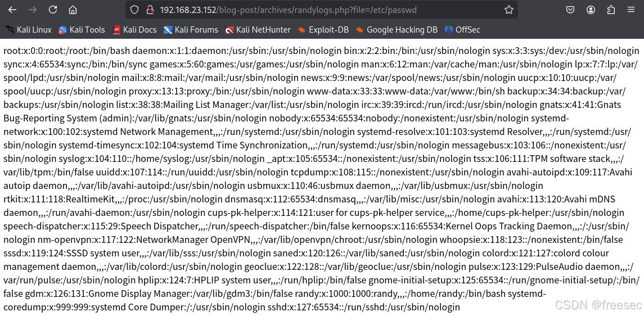The width and height of the screenshot is (644, 316).
Task: Open the hamburger application menu
Action: point(631,10)
